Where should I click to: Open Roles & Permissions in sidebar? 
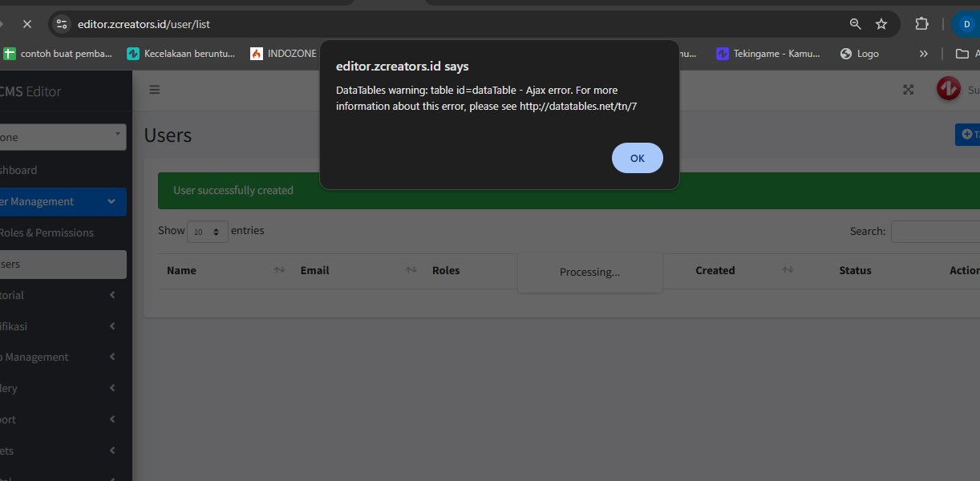[x=47, y=232]
